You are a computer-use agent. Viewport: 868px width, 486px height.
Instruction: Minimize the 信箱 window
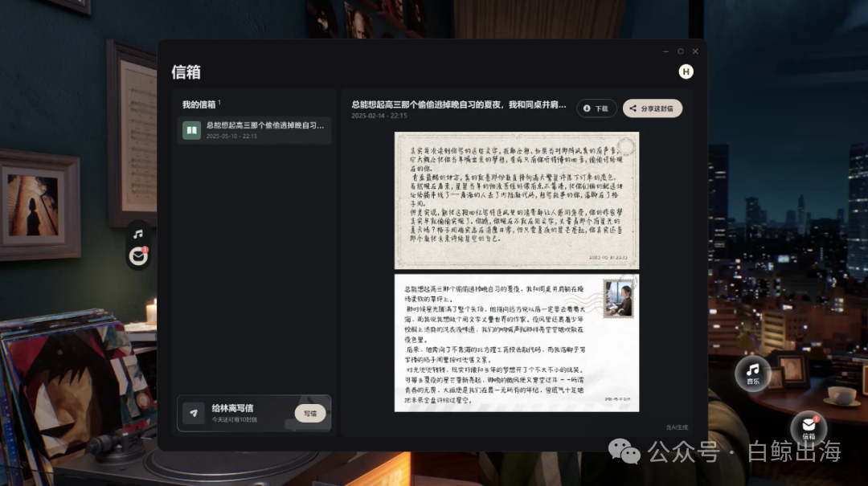[x=666, y=51]
